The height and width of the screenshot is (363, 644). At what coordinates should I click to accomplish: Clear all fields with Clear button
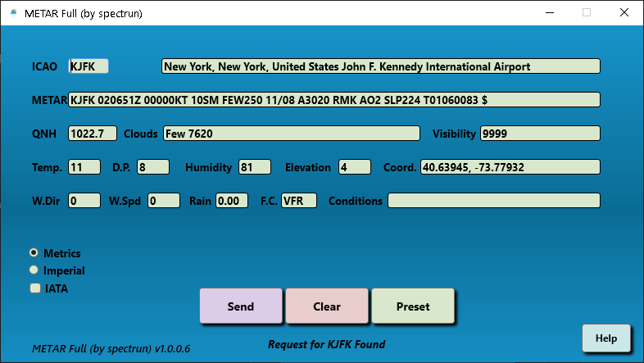pyautogui.click(x=327, y=306)
